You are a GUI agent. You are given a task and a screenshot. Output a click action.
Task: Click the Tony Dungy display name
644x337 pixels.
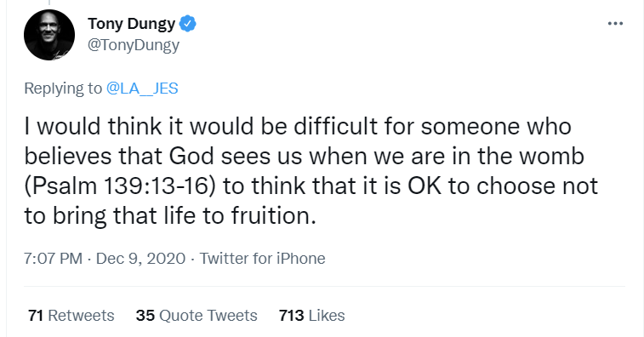coord(131,24)
